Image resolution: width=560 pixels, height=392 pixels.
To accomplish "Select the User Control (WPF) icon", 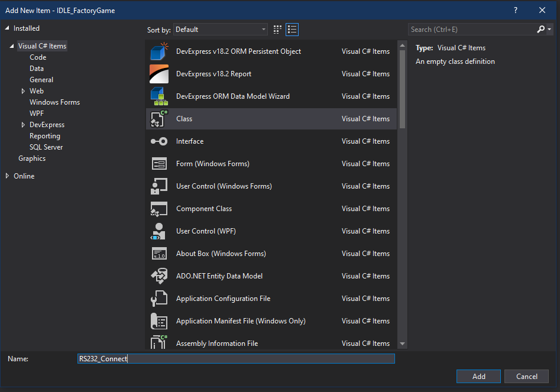I will coord(159,231).
